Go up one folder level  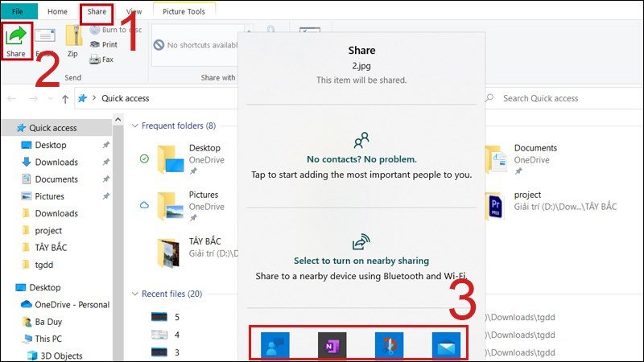pos(65,98)
